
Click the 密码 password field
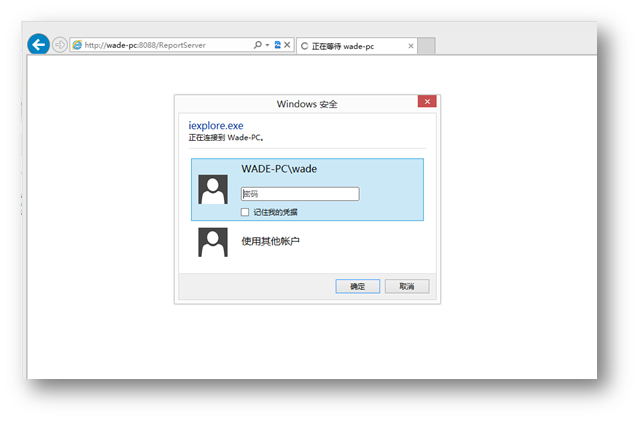pyautogui.click(x=300, y=194)
